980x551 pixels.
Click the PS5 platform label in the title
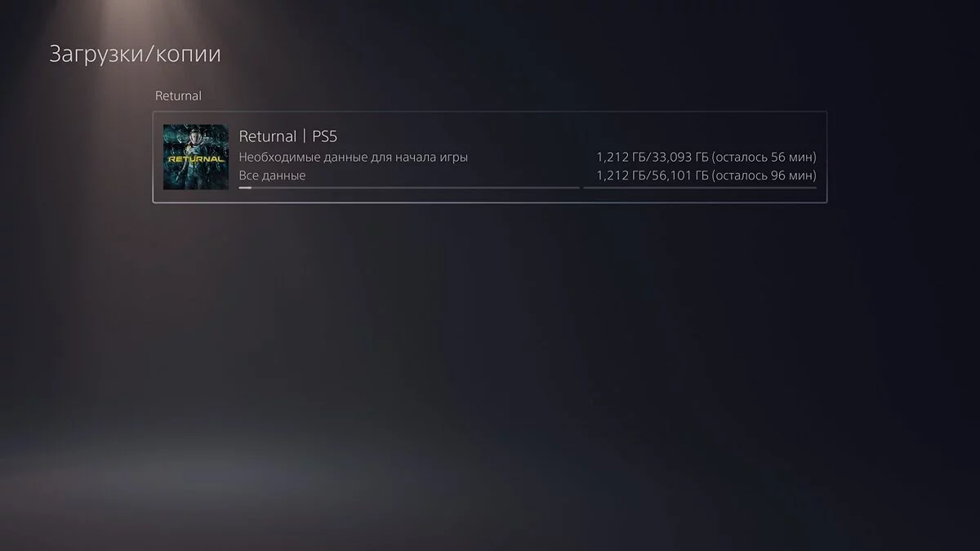(325, 136)
